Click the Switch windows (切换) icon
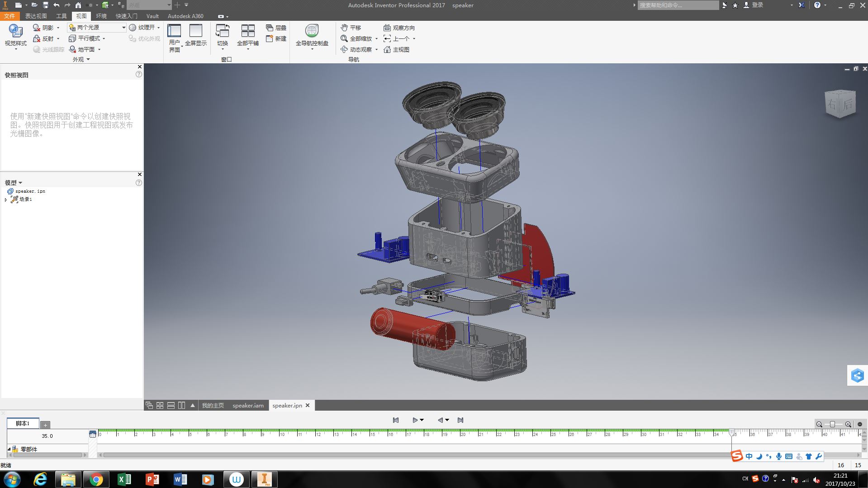The height and width of the screenshot is (488, 868). pos(223,31)
